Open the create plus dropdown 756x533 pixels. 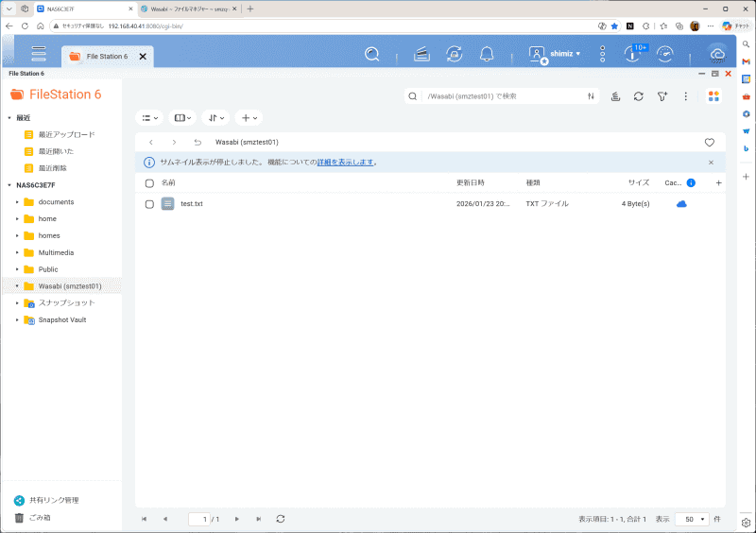[249, 118]
